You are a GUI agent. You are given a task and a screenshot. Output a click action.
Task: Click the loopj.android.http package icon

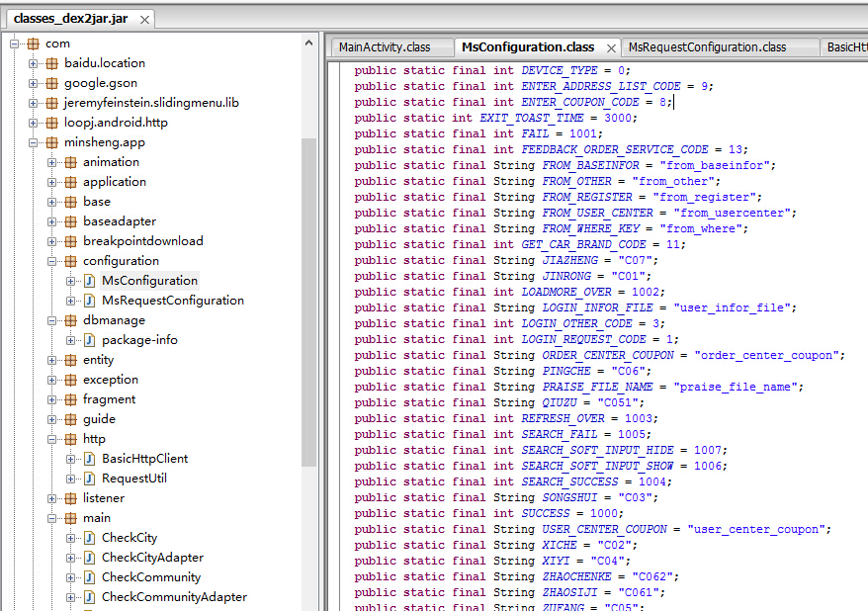click(52, 123)
